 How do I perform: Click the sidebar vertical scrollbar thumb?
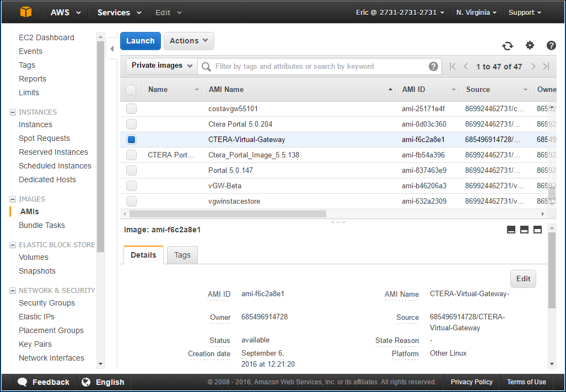[100, 146]
